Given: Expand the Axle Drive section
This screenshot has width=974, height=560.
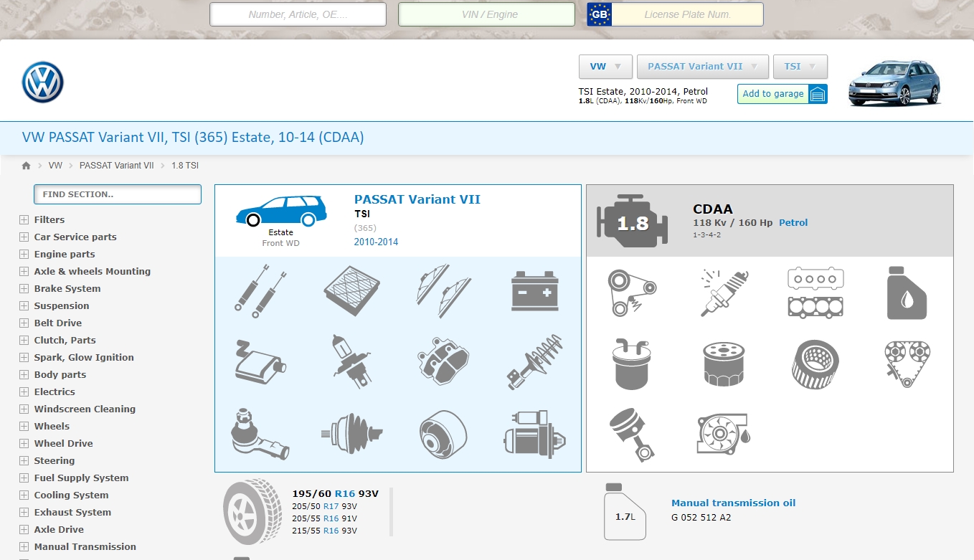Looking at the screenshot, I should coord(24,530).
